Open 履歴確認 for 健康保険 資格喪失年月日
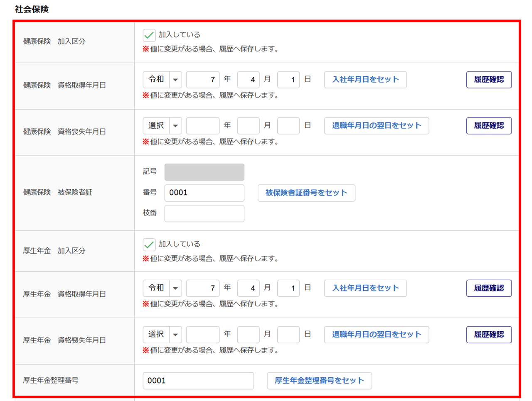The width and height of the screenshot is (532, 401). coord(488,126)
